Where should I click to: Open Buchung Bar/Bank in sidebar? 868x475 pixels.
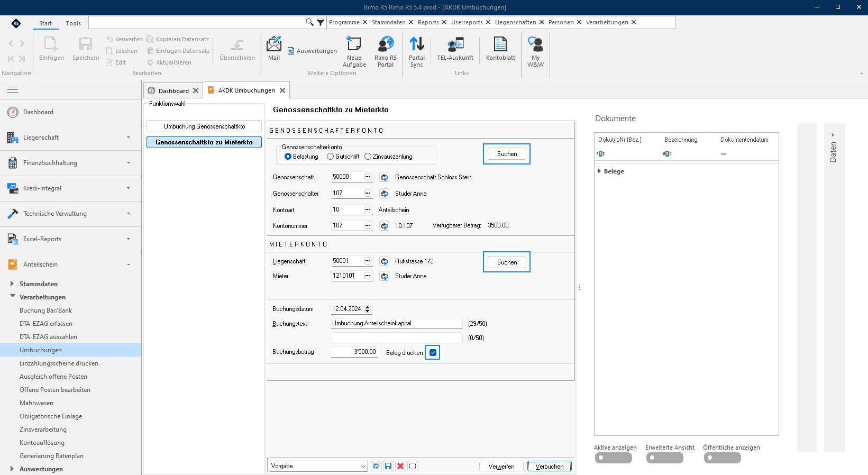tap(45, 310)
